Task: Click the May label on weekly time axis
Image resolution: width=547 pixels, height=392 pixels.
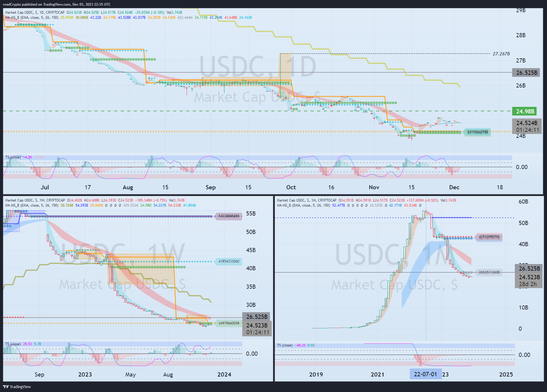Action: click(130, 374)
